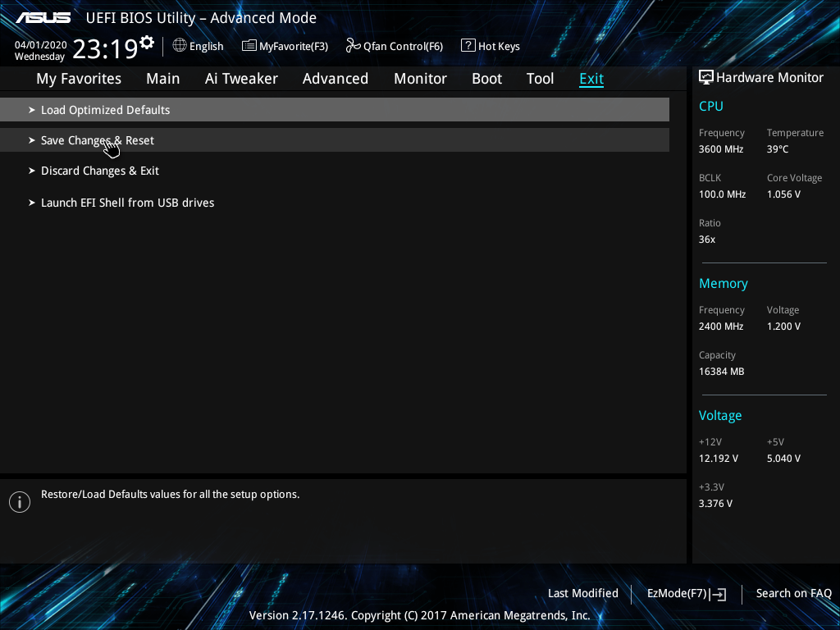Switch to the Boot tab
840x630 pixels.
486,79
